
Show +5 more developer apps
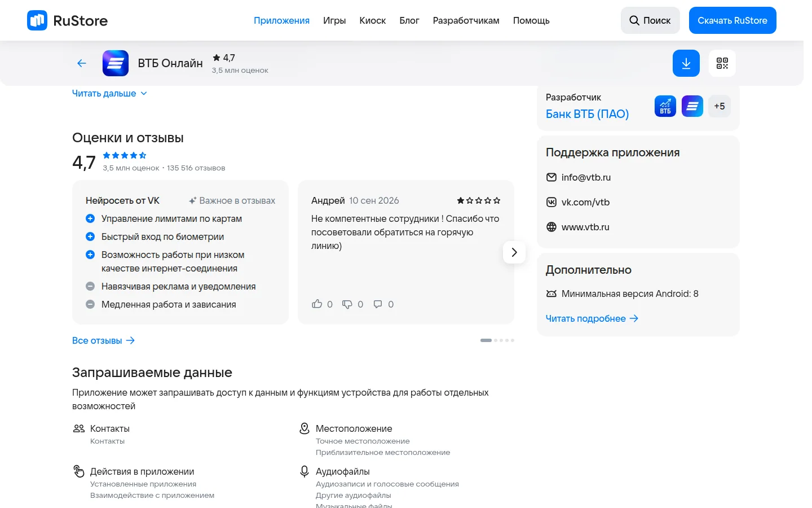(x=720, y=106)
